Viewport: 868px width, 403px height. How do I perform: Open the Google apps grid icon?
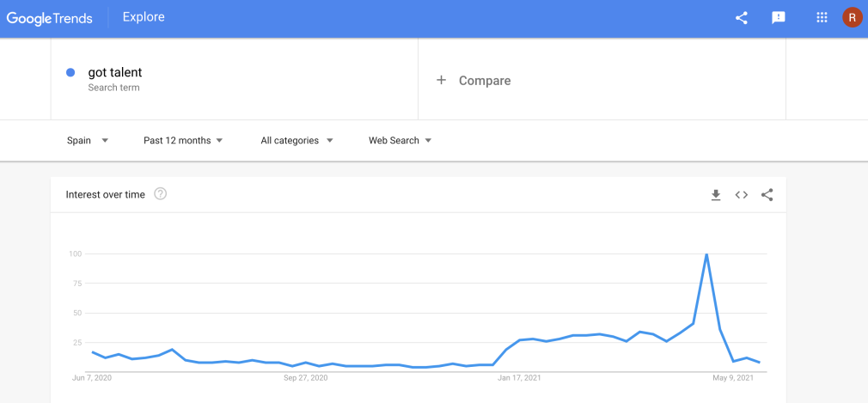(822, 18)
